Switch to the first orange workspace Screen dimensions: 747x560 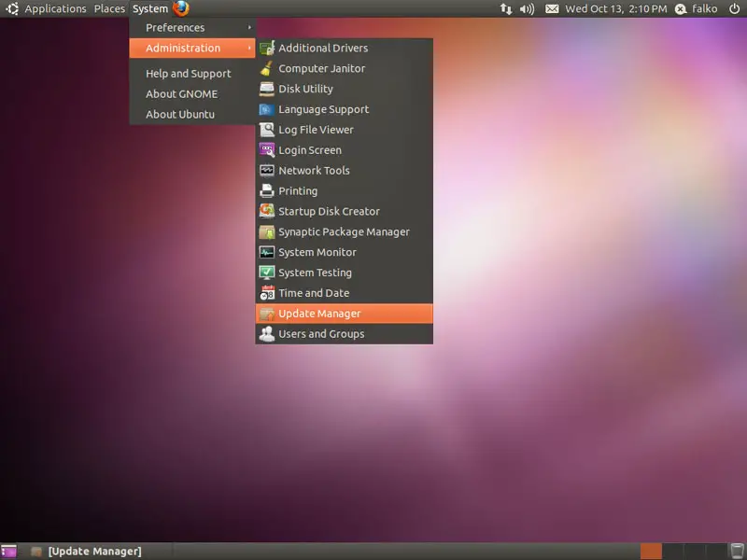click(651, 552)
